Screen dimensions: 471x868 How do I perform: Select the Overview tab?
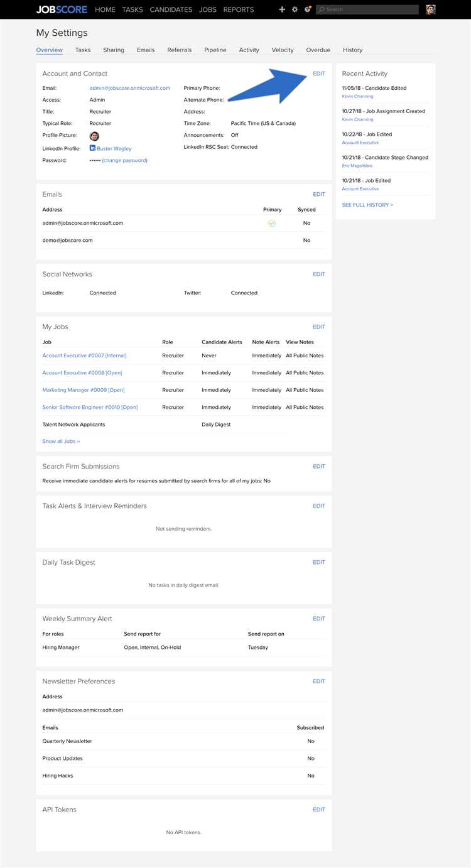(x=49, y=50)
